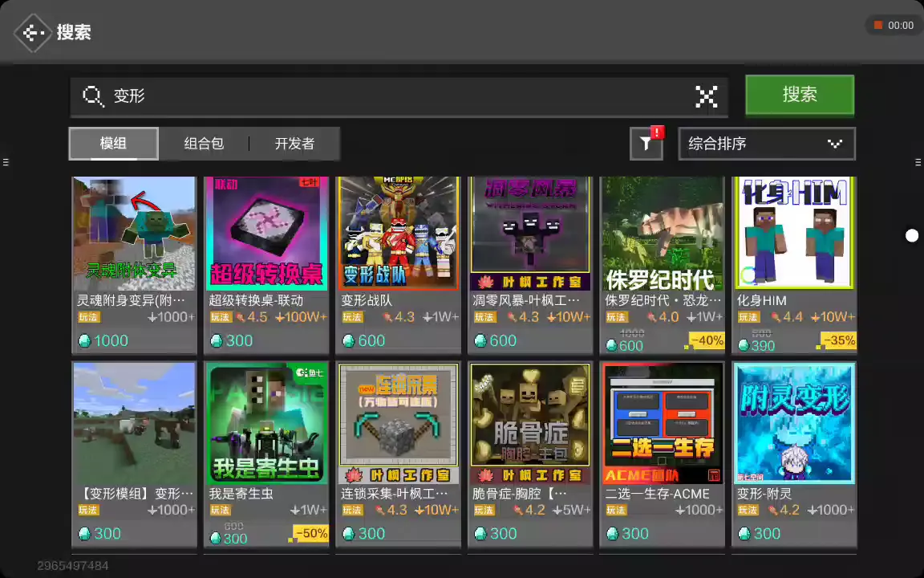Click the 搜索 page title text
Viewport: 924px width, 578px height.
(74, 32)
